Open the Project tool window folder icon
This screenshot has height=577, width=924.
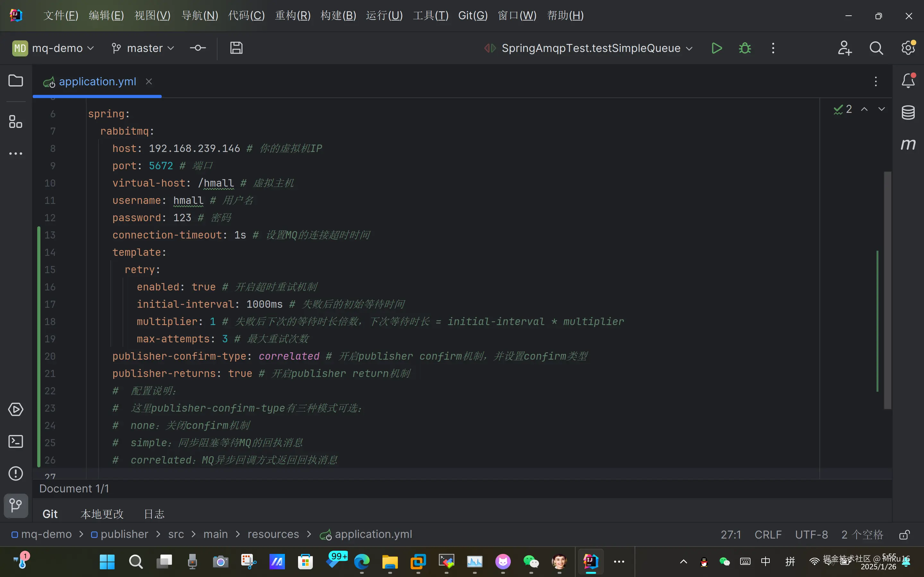16,81
